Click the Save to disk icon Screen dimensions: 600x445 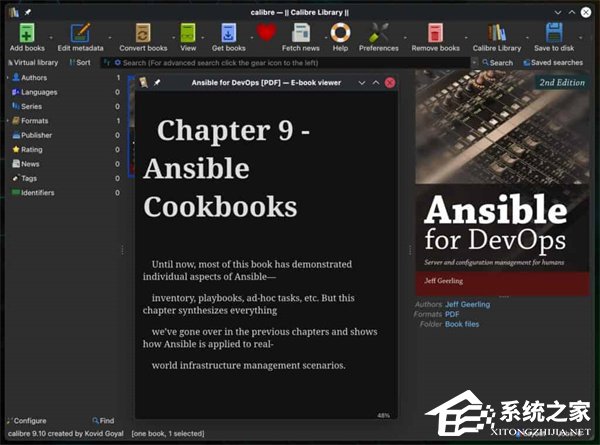click(554, 33)
